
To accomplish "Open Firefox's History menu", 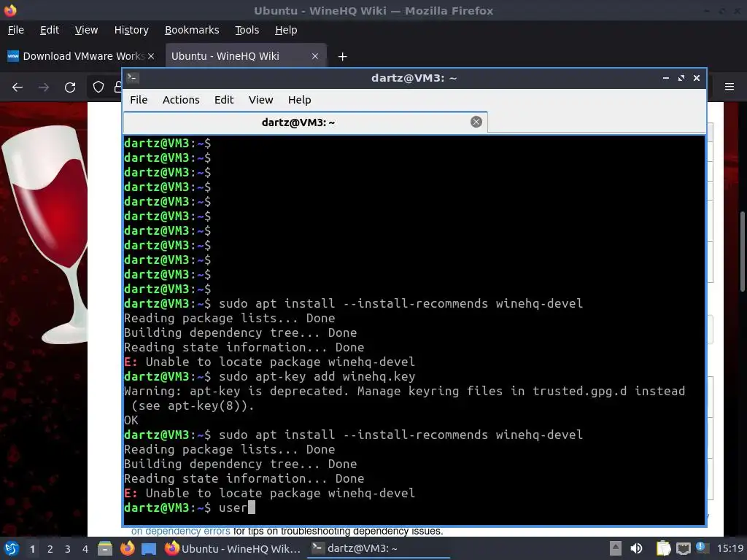I will (131, 30).
